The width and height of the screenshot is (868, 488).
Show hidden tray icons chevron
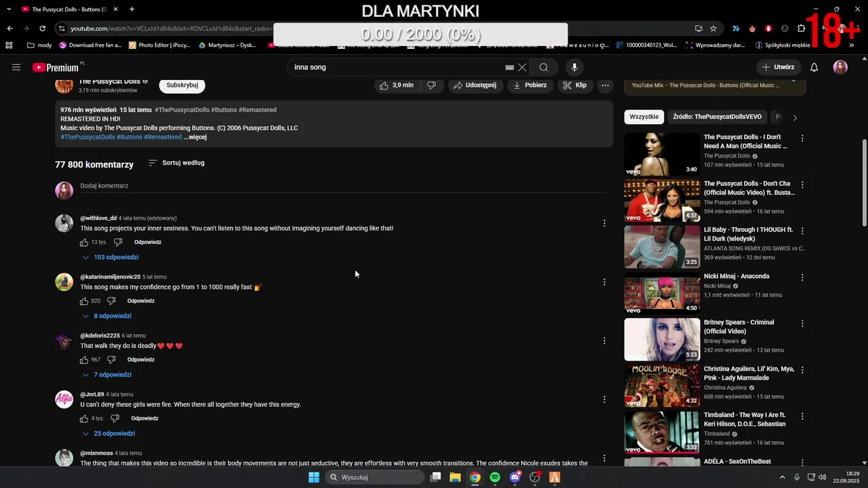point(783,477)
